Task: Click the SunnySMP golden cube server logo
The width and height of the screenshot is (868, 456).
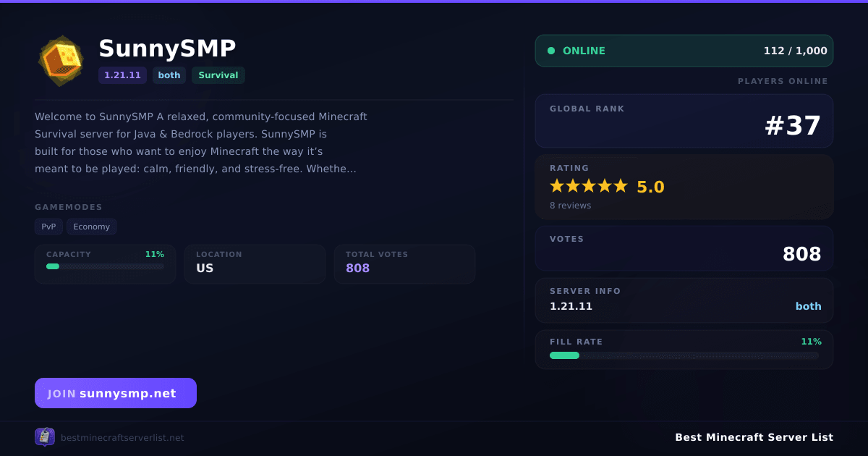Action: 61,61
